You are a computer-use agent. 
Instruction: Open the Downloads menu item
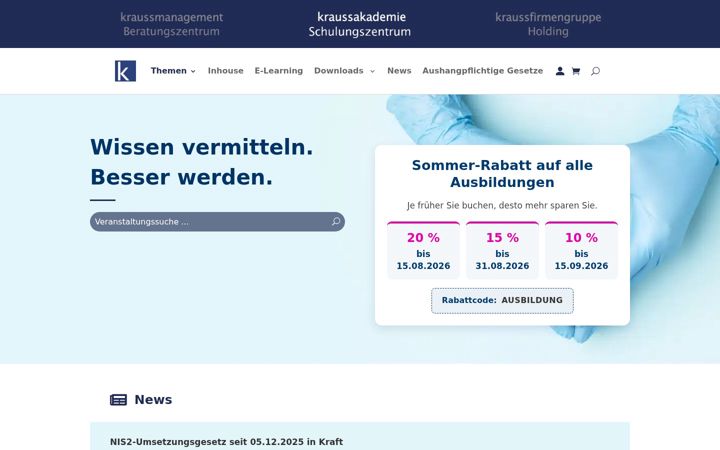coord(339,71)
